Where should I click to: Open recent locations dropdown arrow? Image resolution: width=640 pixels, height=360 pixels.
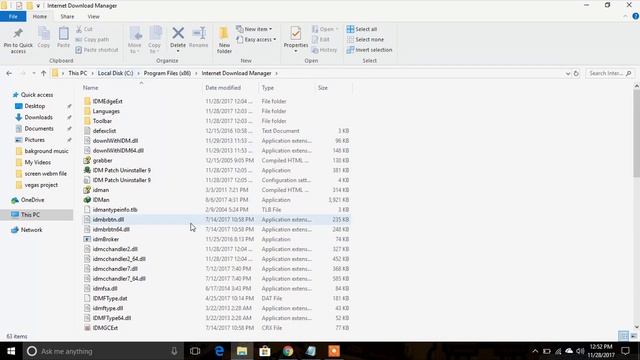pyautogui.click(x=34, y=73)
